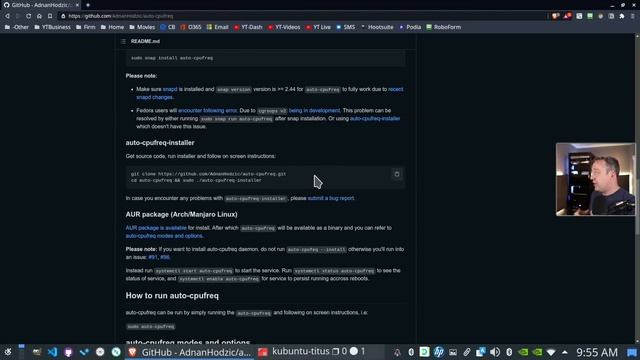The image size is (640, 360).
Task: Open the Home bookmarks folder
Action: click(112, 27)
